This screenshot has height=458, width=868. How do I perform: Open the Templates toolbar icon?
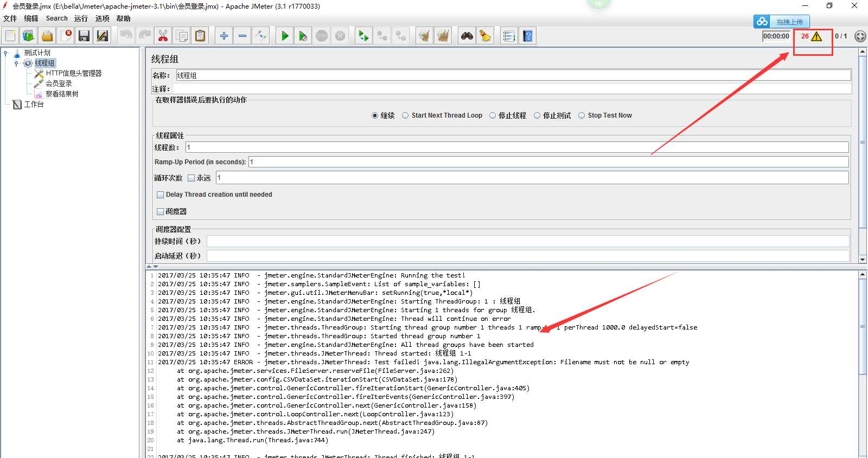(29, 36)
